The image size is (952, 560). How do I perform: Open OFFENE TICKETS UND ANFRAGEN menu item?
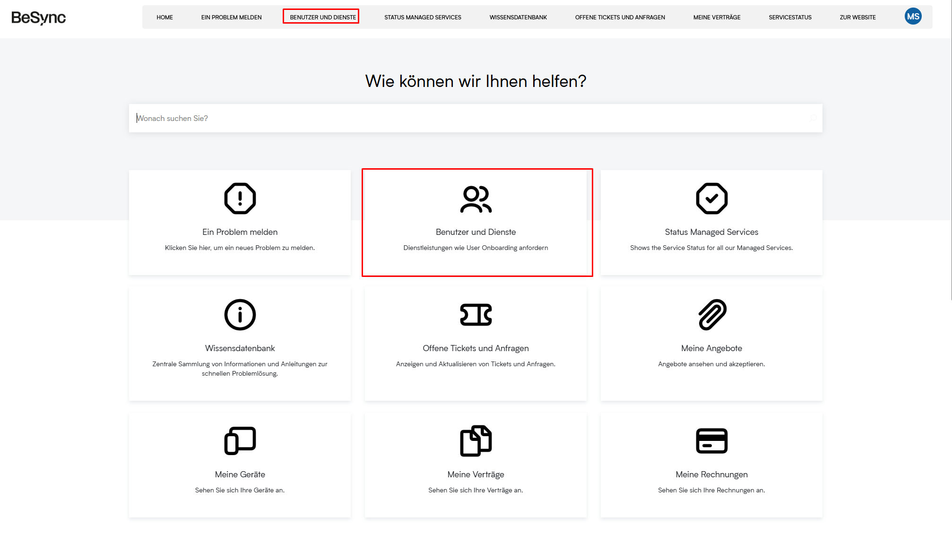[620, 17]
